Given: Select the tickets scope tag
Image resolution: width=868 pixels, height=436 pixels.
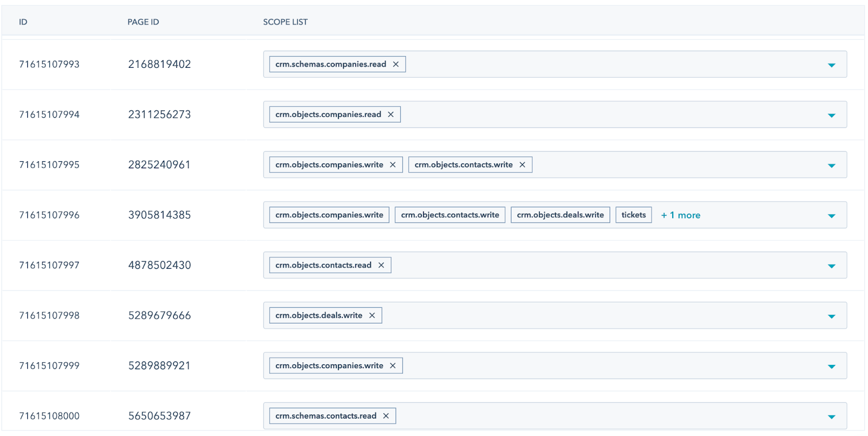Looking at the screenshot, I should (634, 215).
